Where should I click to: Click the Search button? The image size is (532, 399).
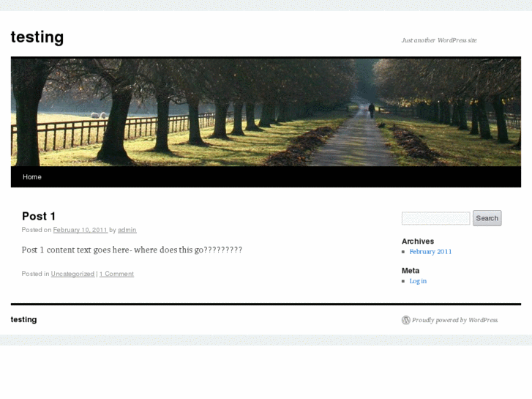(x=487, y=218)
